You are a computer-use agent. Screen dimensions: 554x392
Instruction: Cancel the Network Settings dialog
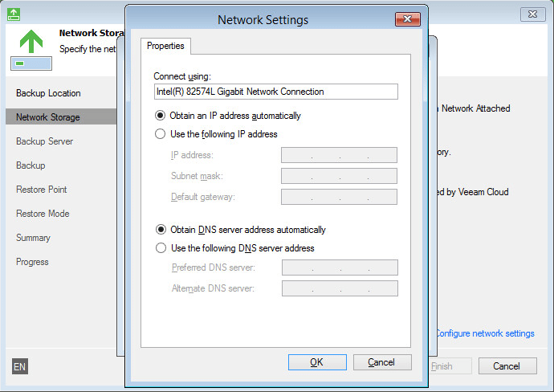pyautogui.click(x=381, y=362)
